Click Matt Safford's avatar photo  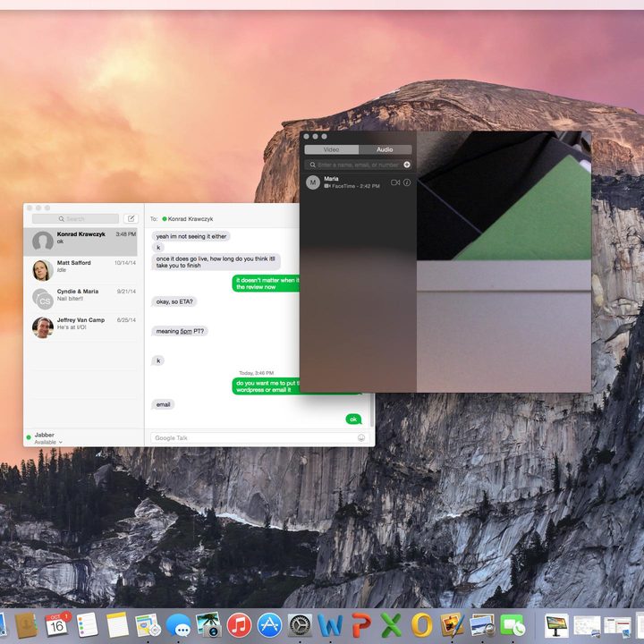coord(43,270)
